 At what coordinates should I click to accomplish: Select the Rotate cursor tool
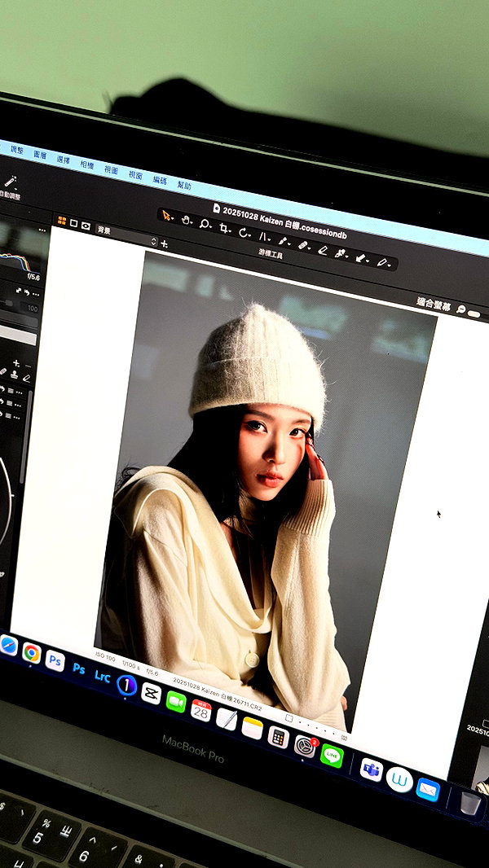tap(244, 233)
